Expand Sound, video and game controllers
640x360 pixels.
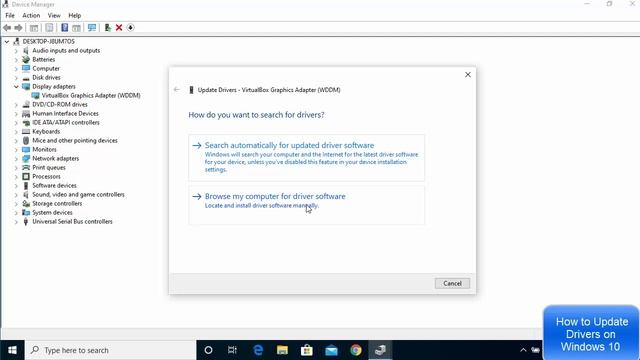(x=16, y=195)
